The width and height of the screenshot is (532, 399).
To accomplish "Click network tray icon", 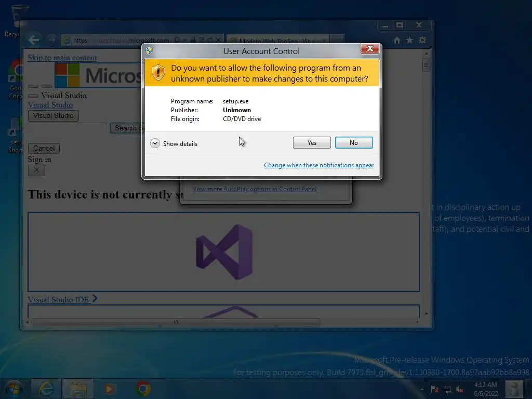I will pyautogui.click(x=447, y=390).
